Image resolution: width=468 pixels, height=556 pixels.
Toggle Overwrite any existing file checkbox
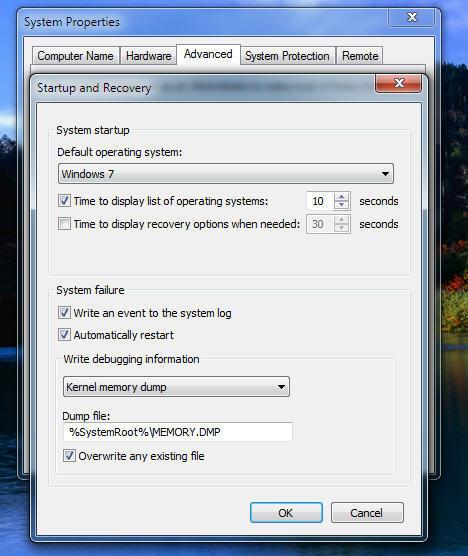69,456
